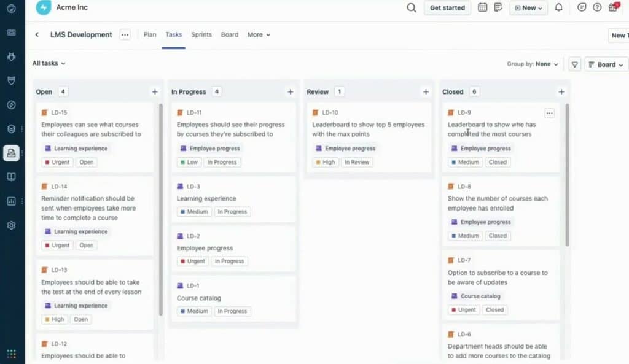Click the LMS Development project title
Viewport: 629px width, 364px height.
coord(81,35)
